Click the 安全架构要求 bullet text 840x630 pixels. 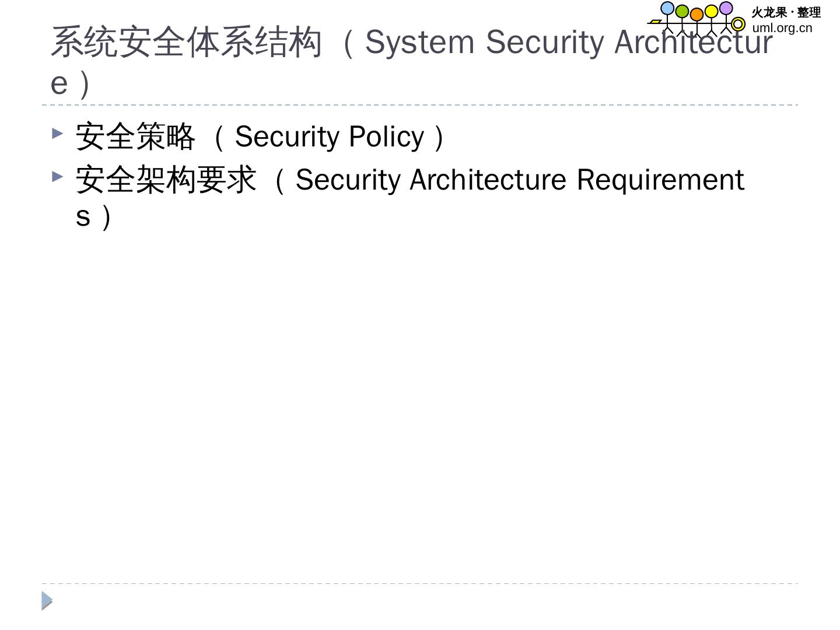pyautogui.click(x=166, y=180)
